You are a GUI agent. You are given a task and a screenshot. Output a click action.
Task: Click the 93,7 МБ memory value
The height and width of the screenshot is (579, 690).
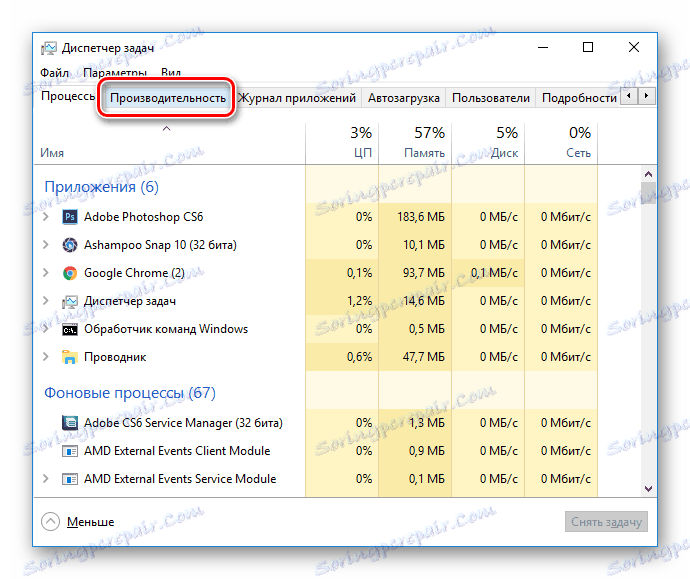click(424, 273)
